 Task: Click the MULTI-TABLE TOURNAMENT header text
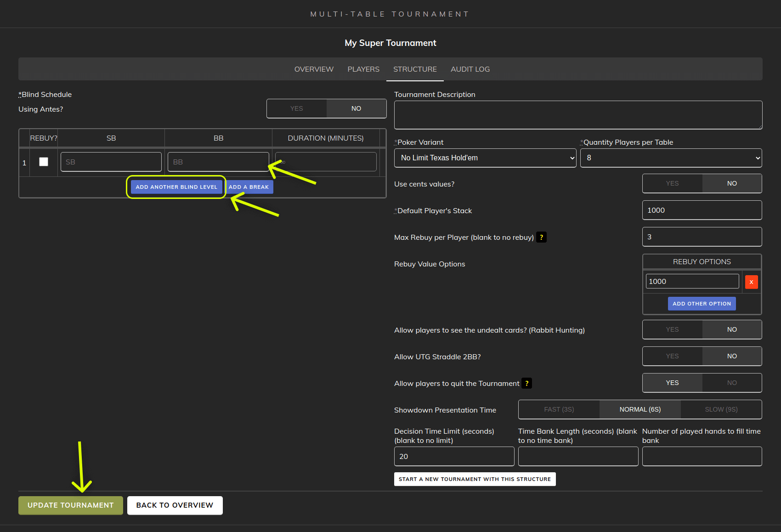(x=390, y=14)
